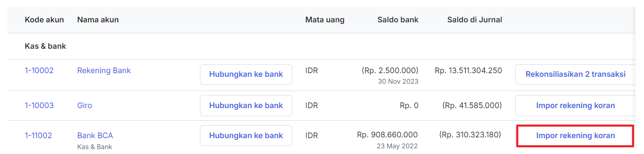Open the Bank BCA account
644x154 pixels.
pos(95,135)
